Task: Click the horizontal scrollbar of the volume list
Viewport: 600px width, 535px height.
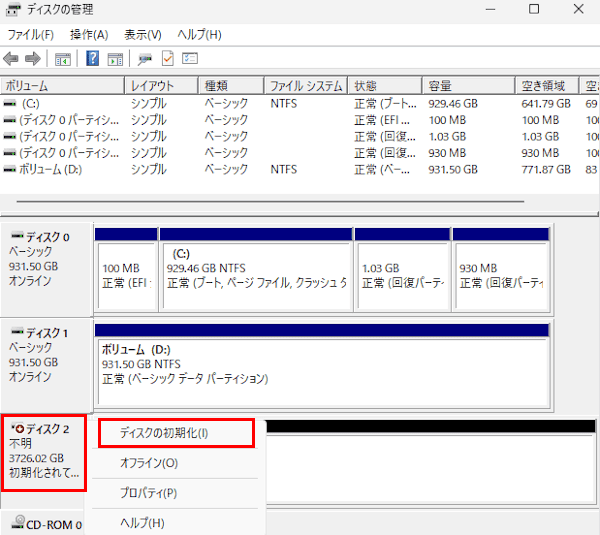Action: tap(270, 201)
